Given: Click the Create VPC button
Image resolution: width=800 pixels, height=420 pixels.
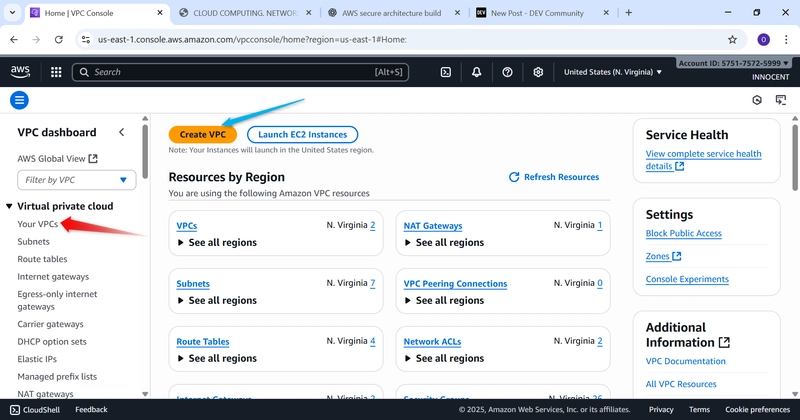Looking at the screenshot, I should [x=203, y=134].
